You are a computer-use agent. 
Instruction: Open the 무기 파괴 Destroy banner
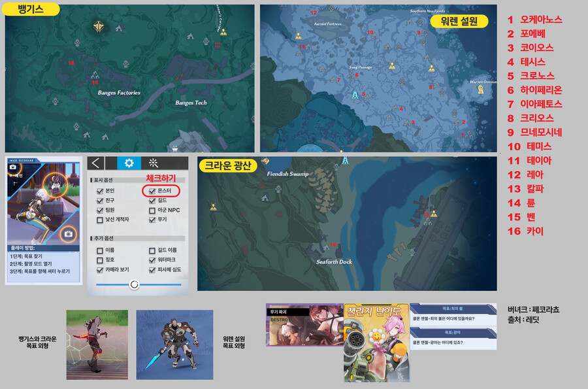click(304, 324)
